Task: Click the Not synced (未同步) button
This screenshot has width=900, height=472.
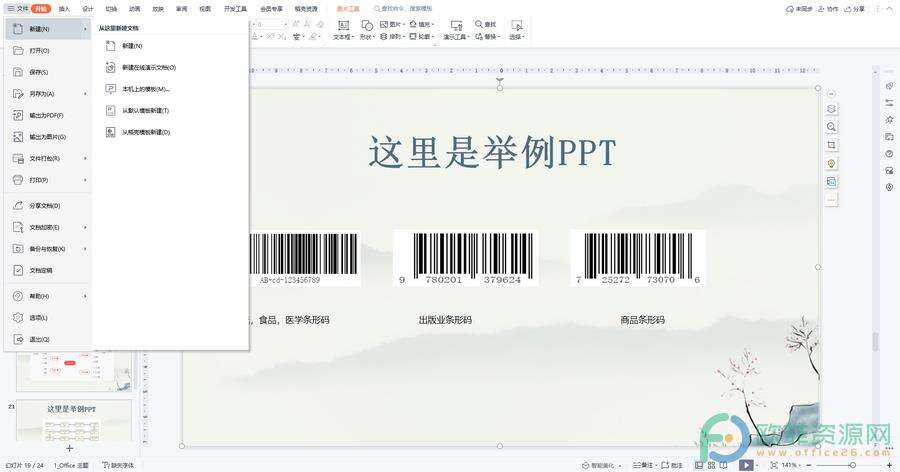Action: coord(799,9)
